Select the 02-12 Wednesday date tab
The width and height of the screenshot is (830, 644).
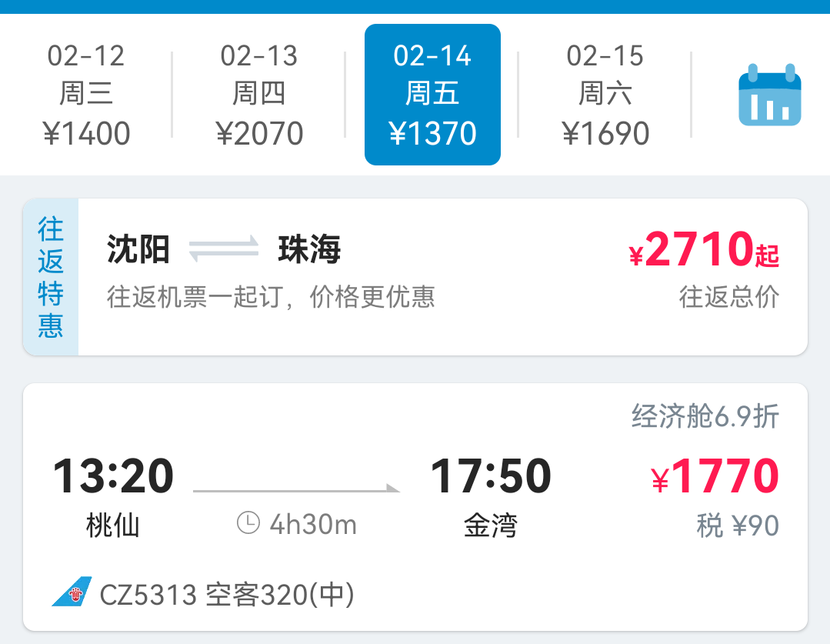[x=86, y=95]
